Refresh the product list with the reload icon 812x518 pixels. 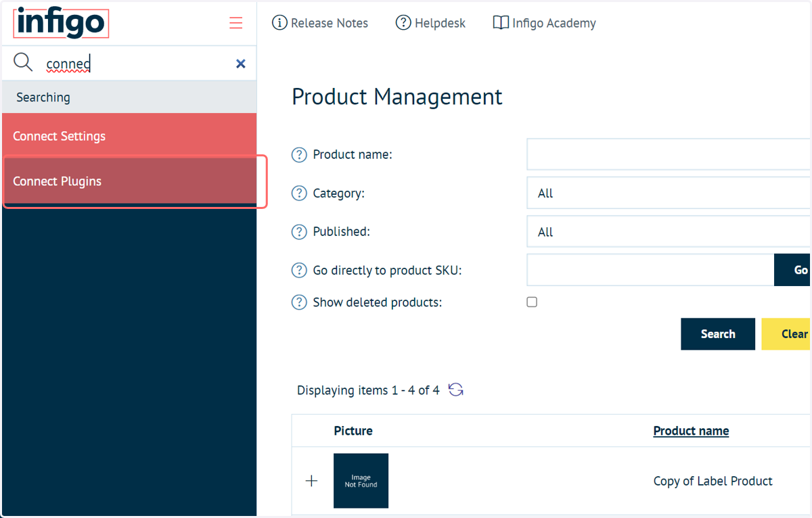coord(456,390)
